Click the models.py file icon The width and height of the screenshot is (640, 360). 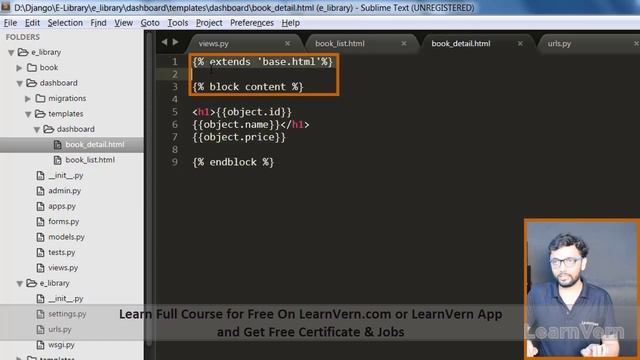[x=40, y=237]
